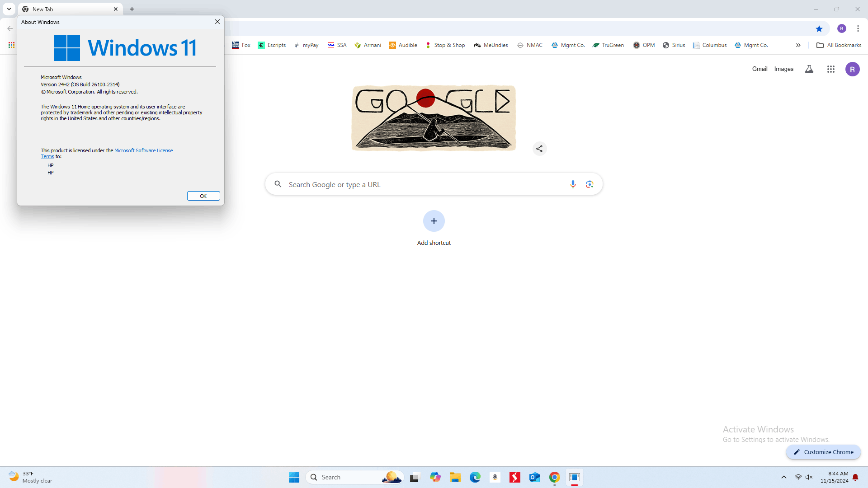Viewport: 868px width, 488px height.
Task: Click the Google search input field
Action: [x=434, y=184]
